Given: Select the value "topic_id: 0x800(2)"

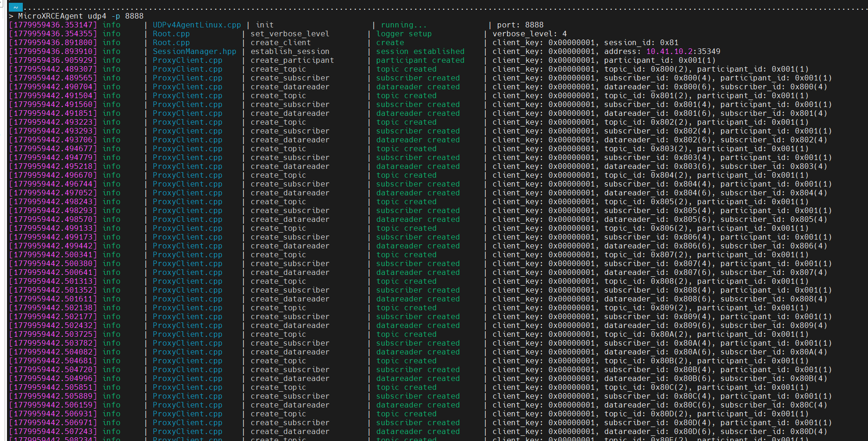Looking at the screenshot, I should (x=646, y=69).
